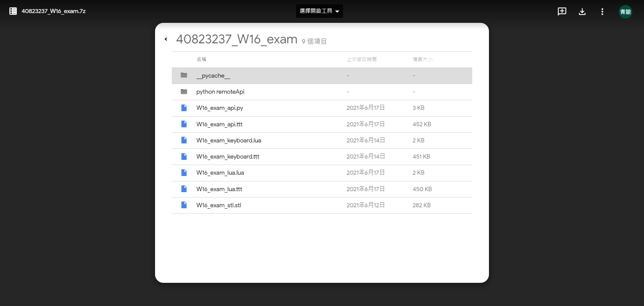The image size is (644, 306).
Task: Click the 40823237_W16_exam.7z filename in the header
Action: [x=53, y=11]
